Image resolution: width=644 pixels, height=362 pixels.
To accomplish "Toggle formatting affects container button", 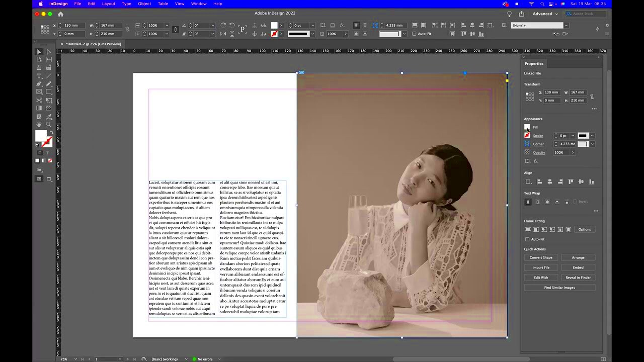I will 40,152.
